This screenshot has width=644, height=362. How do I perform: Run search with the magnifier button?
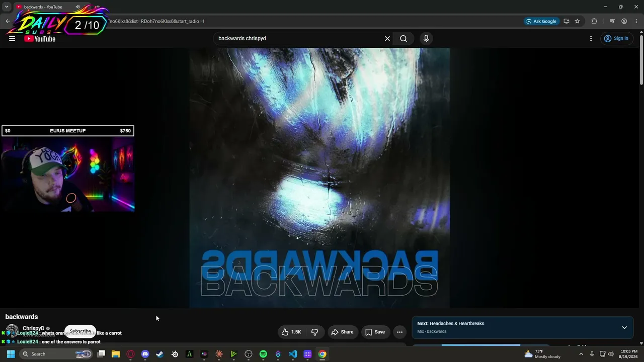[404, 38]
